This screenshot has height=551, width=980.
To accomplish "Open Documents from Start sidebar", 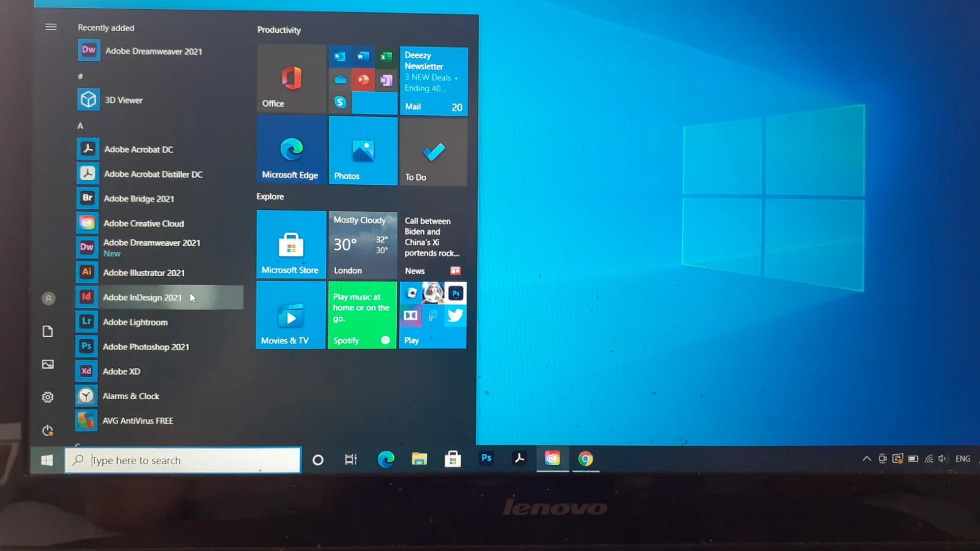I will click(x=48, y=331).
